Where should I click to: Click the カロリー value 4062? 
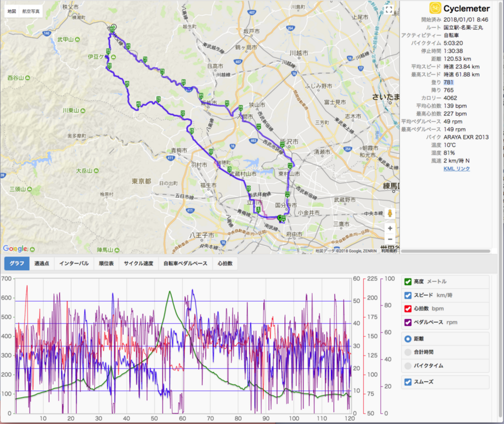point(450,98)
